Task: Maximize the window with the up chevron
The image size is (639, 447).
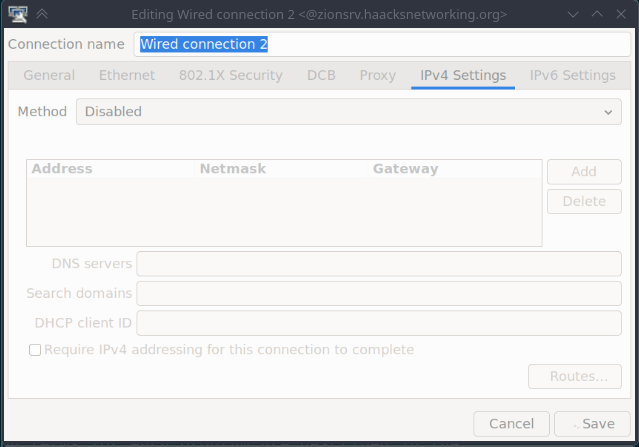Action: click(x=597, y=14)
